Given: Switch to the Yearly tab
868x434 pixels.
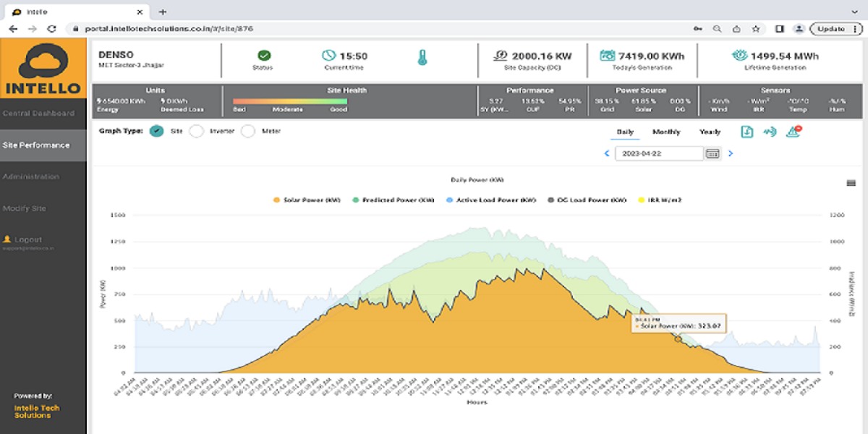Looking at the screenshot, I should tap(710, 132).
